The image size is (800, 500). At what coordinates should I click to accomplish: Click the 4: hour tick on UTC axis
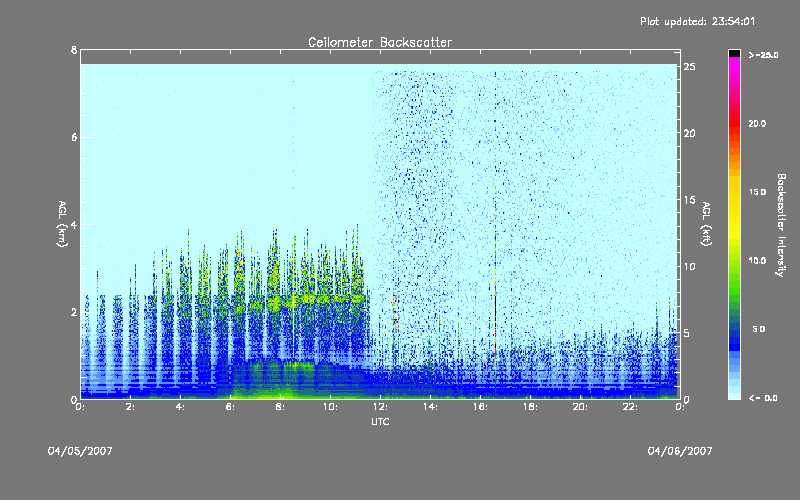180,407
